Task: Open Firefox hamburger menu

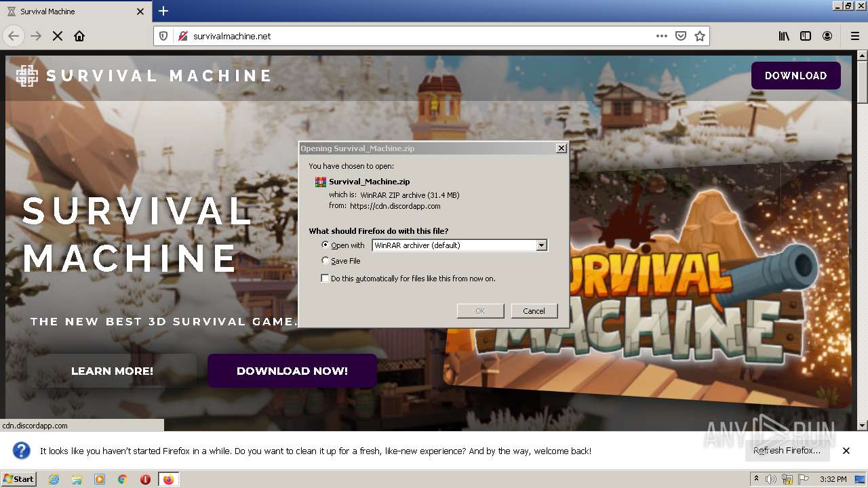Action: 854,36
